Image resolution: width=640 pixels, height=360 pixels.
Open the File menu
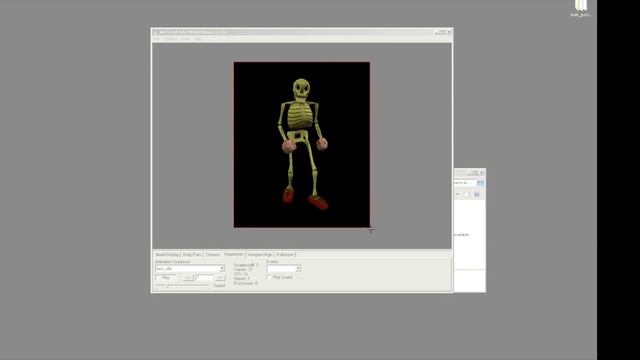pyautogui.click(x=156, y=38)
